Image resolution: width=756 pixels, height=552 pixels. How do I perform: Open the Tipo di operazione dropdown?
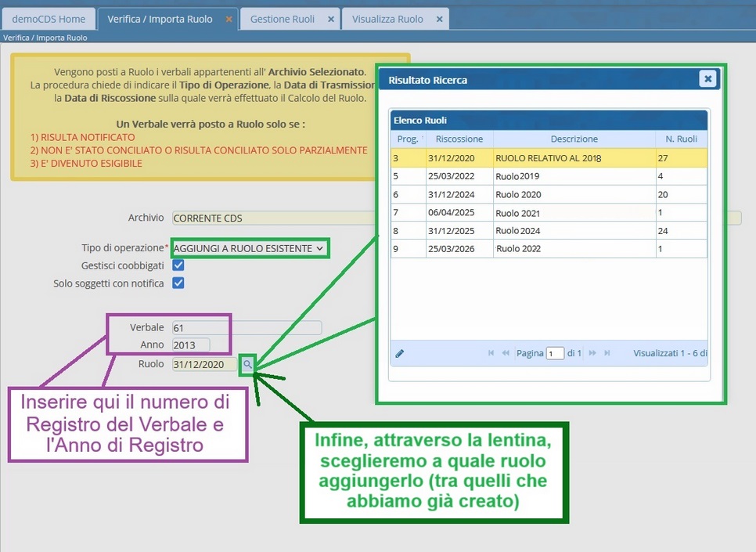(x=249, y=248)
